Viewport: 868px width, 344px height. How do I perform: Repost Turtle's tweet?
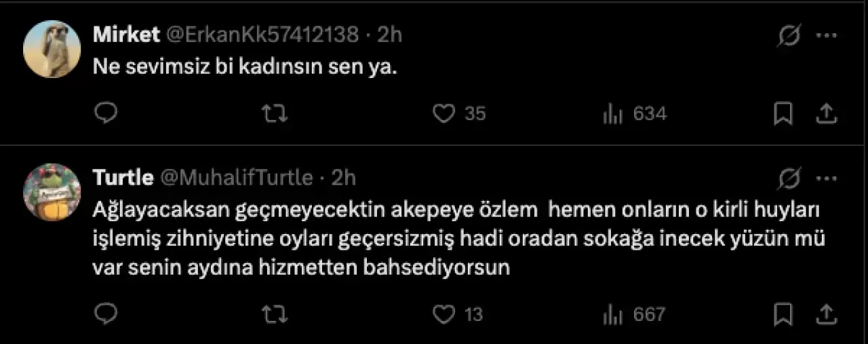click(274, 313)
